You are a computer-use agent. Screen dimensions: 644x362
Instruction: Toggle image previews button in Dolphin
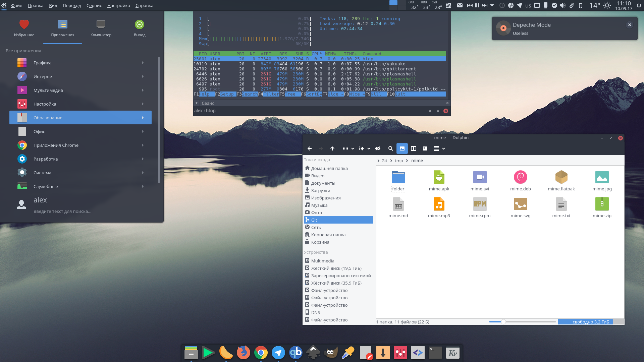point(402,148)
